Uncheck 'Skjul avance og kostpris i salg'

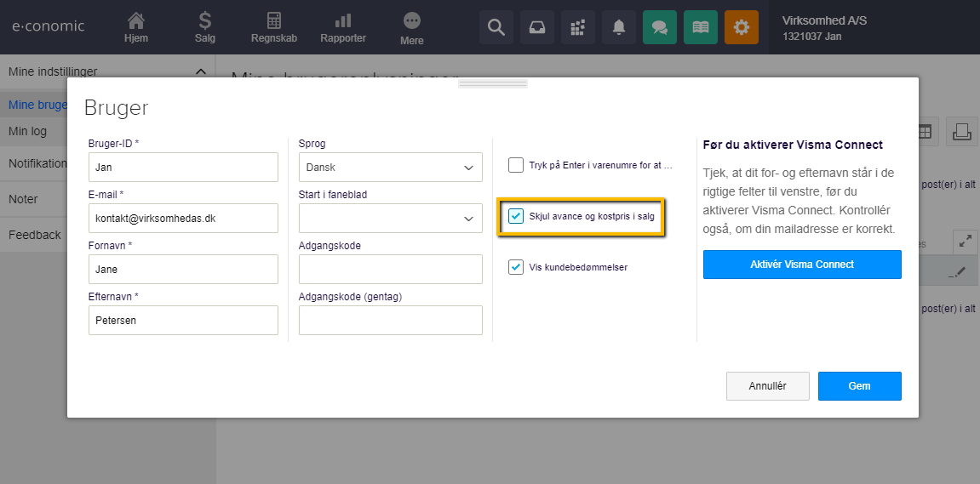516,216
